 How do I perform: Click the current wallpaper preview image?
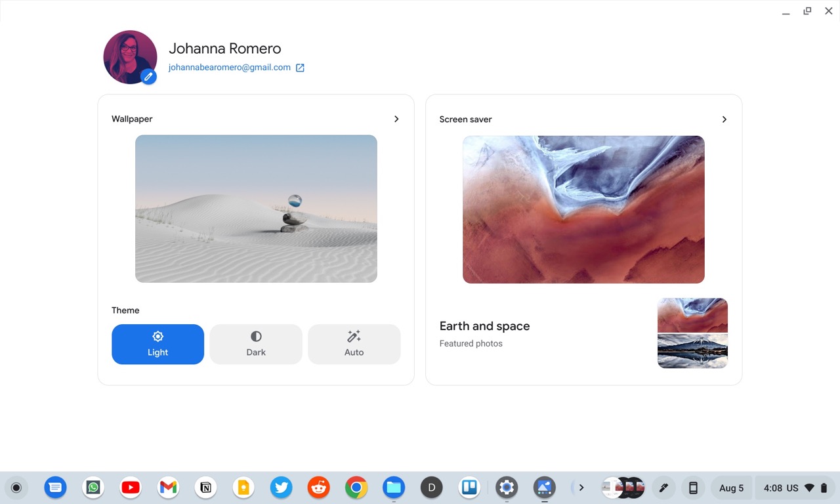pos(256,209)
